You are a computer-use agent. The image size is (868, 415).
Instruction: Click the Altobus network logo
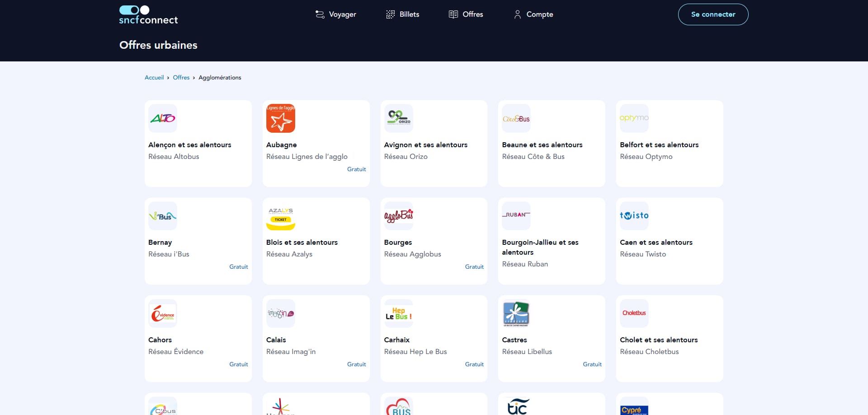coord(163,118)
